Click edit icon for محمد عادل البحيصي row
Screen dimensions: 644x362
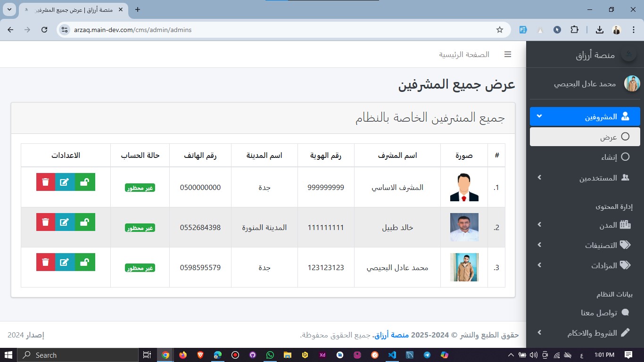(65, 262)
